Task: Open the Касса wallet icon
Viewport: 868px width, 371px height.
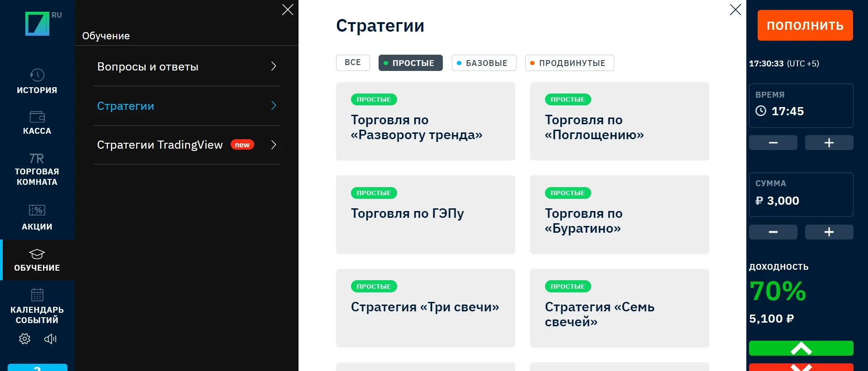Action: coord(37,117)
